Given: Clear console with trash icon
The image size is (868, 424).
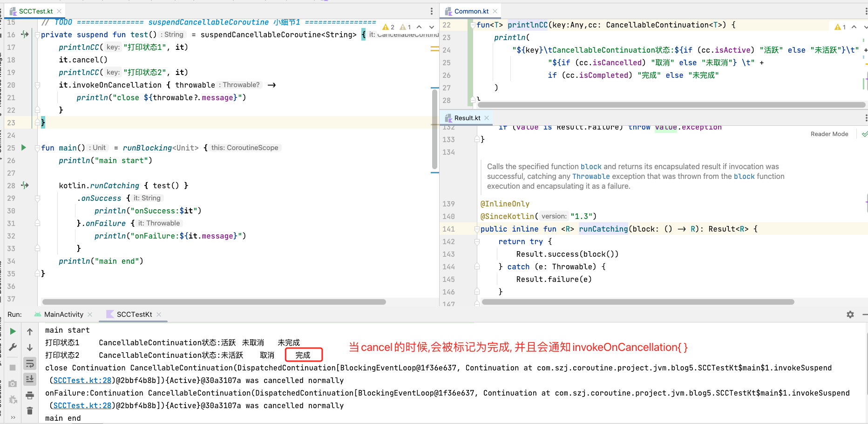Looking at the screenshot, I should click(x=30, y=410).
